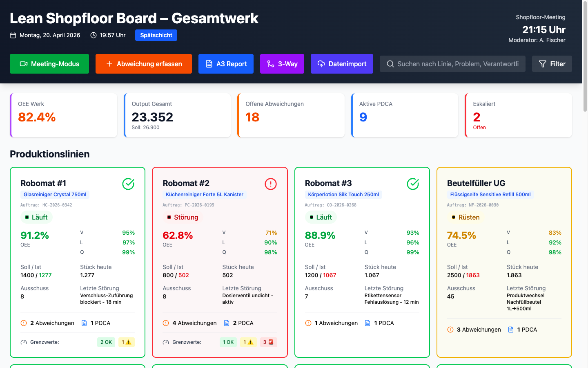
Task: Click the cloud icon on the Datenimport button
Action: (321, 64)
